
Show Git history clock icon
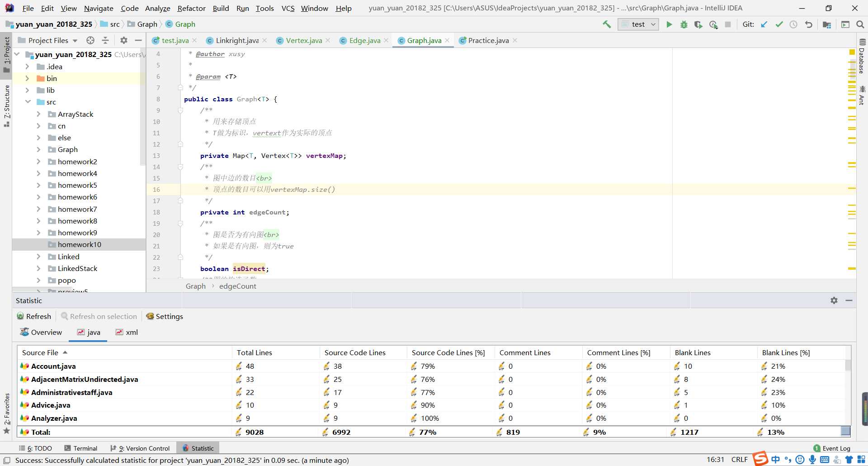pos(793,24)
